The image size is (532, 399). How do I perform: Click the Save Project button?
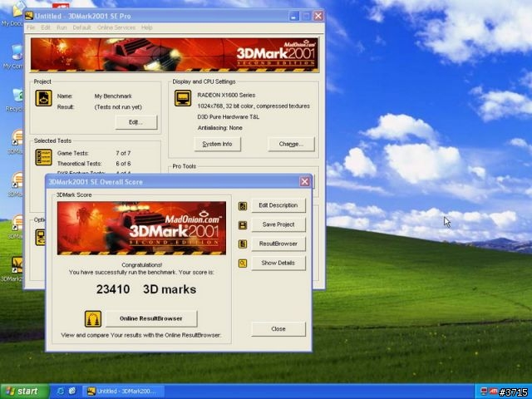coord(278,224)
